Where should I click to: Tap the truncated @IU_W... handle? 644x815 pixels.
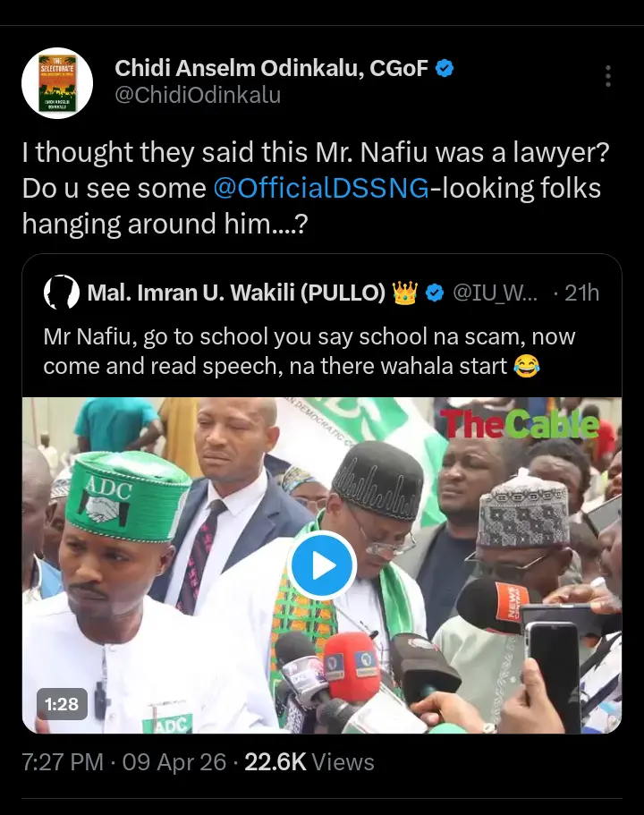click(496, 293)
